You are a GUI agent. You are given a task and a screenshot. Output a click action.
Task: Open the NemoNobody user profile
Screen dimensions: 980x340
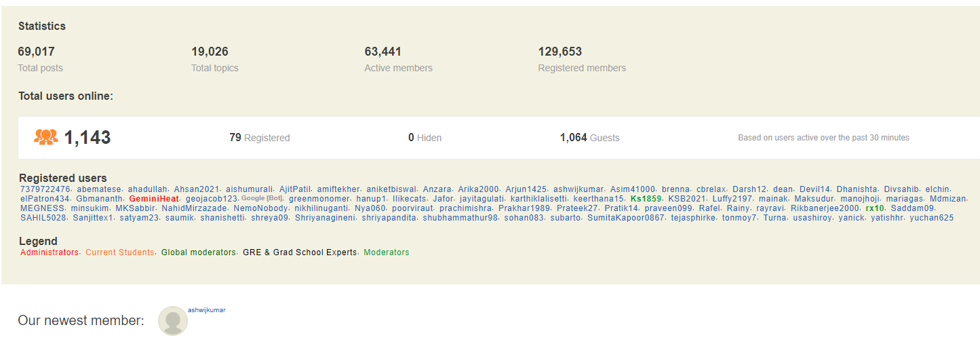click(x=261, y=208)
